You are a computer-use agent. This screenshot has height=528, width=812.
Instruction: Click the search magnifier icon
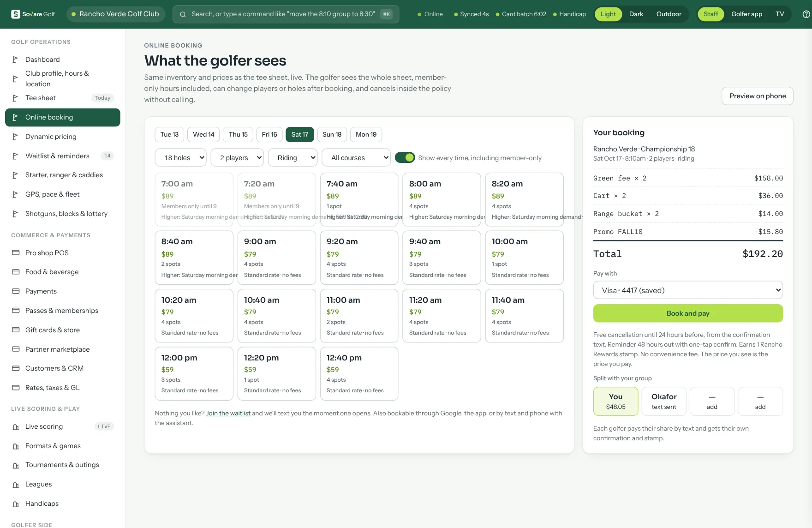point(183,14)
